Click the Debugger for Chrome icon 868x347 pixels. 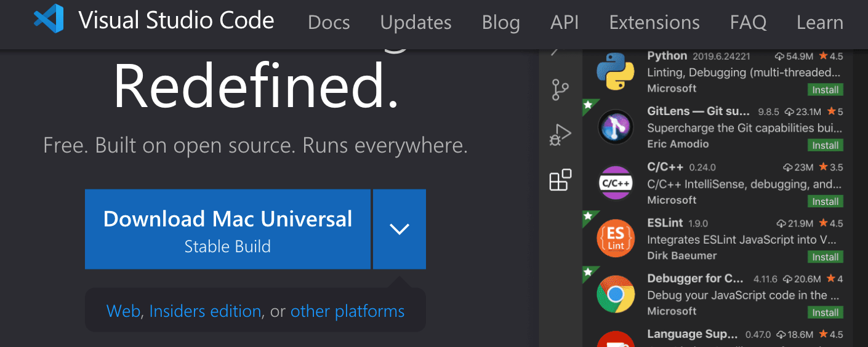[x=615, y=295]
